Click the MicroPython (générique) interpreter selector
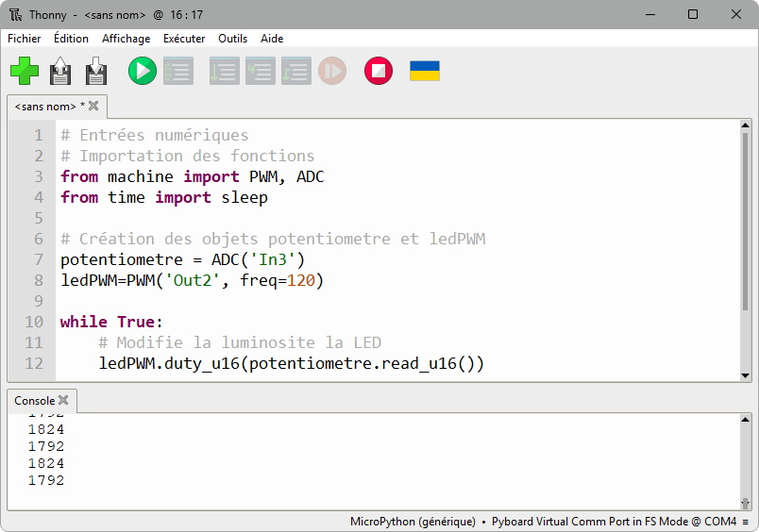759x532 pixels. pos(413,522)
